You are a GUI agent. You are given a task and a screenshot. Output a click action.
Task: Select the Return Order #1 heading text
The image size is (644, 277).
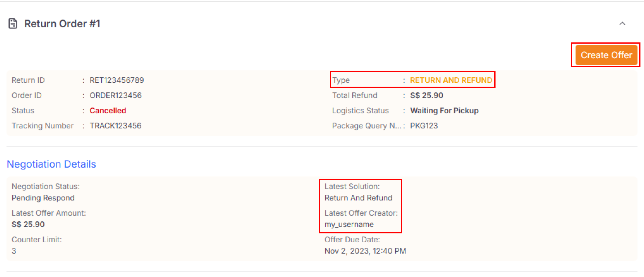[x=63, y=24]
